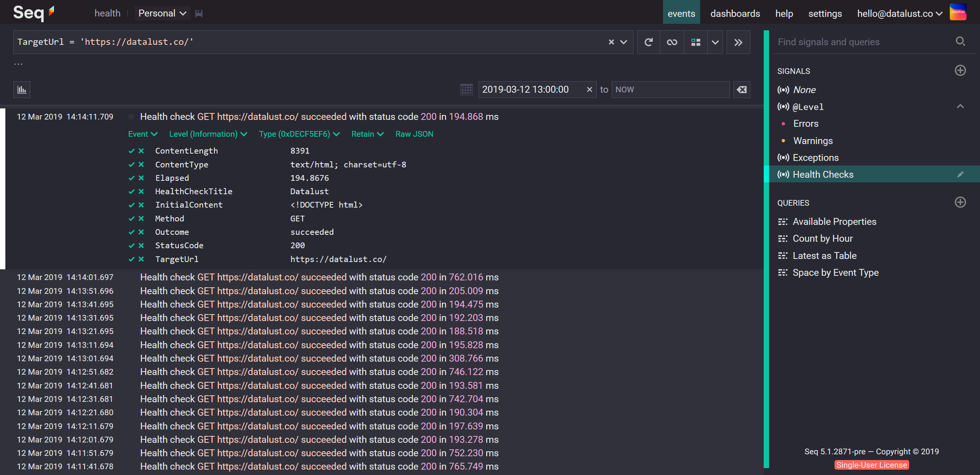Open the hello@datalust.co user menu

tap(900, 13)
